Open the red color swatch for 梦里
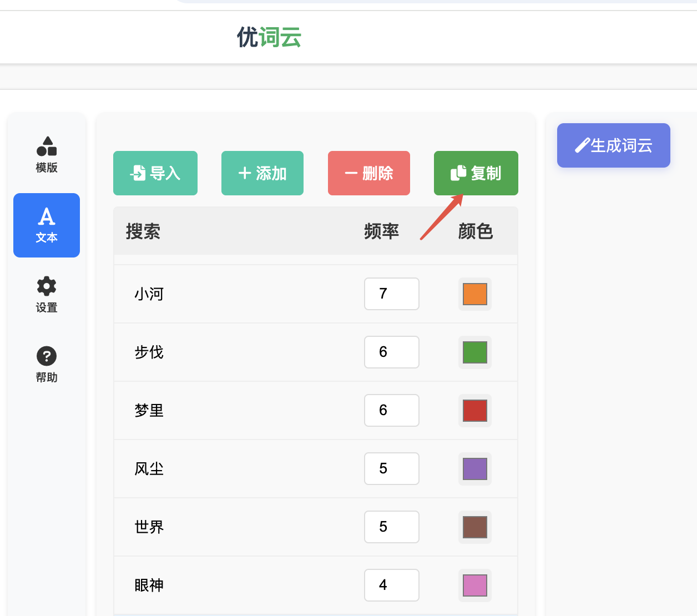 point(474,410)
